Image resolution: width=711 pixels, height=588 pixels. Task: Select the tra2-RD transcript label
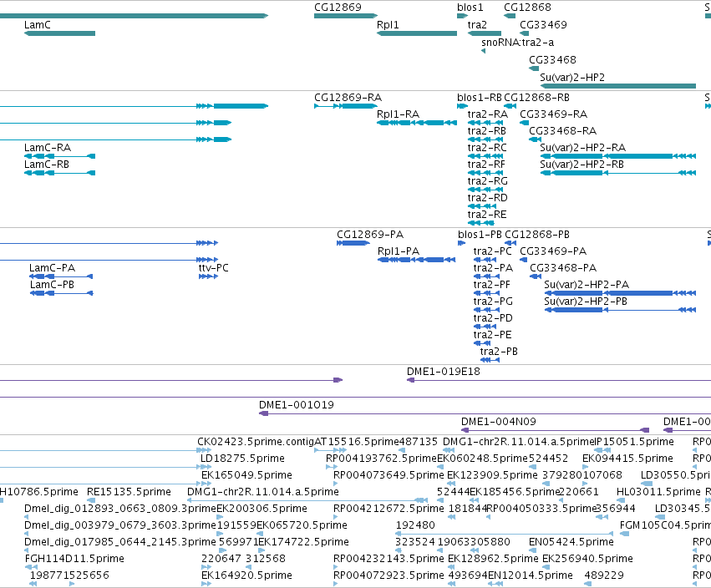[x=487, y=198]
